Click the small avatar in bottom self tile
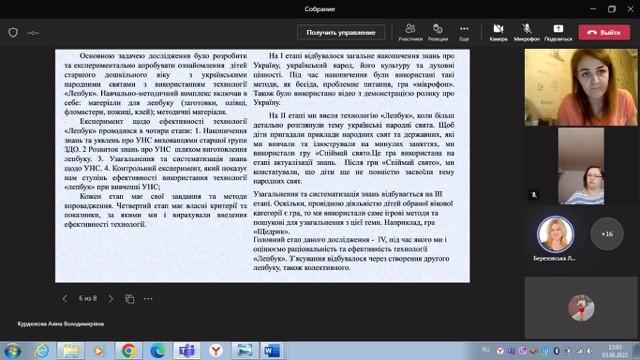The image size is (640, 360). (581, 308)
